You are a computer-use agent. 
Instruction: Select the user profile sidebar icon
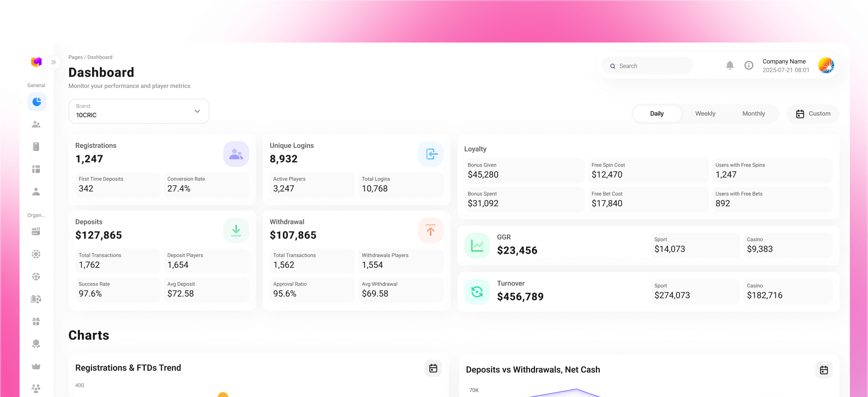click(x=37, y=191)
